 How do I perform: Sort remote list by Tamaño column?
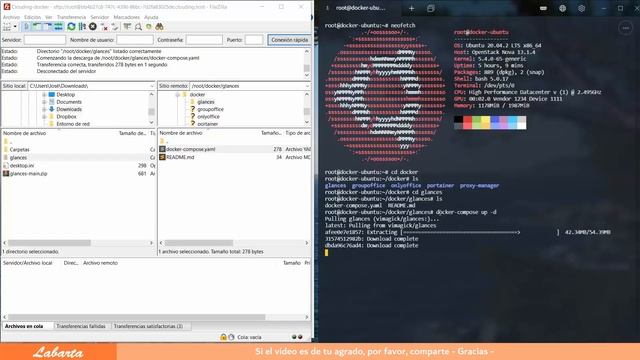tap(271, 133)
